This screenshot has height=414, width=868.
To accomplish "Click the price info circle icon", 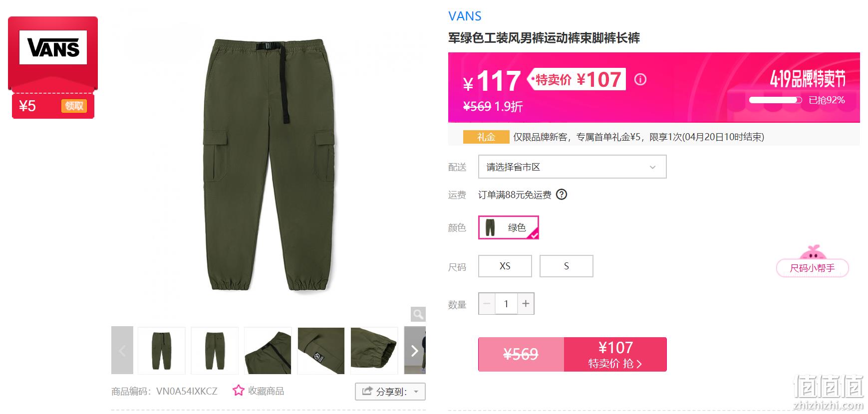I will pyautogui.click(x=640, y=80).
